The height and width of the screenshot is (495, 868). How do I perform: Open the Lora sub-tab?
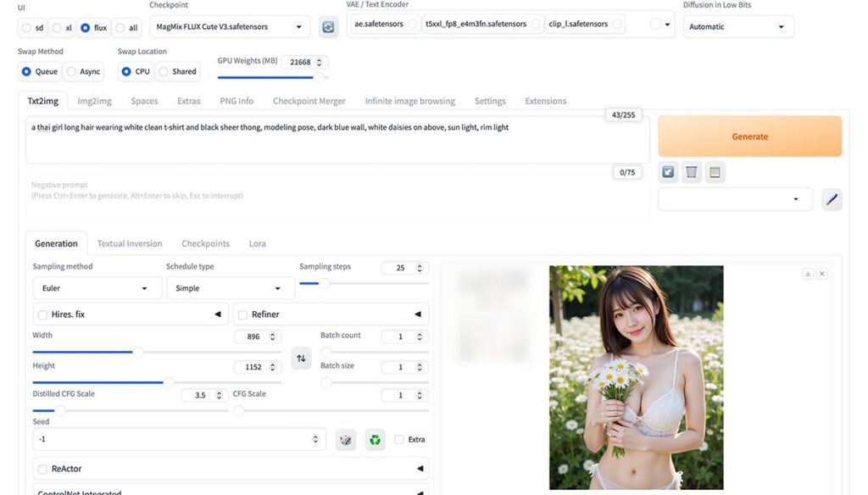coord(257,243)
